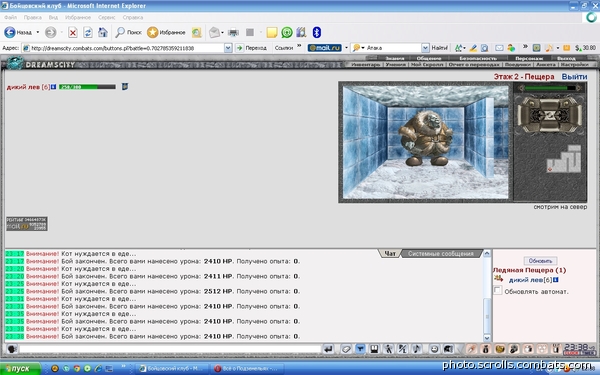Expand the Атака search field dropdown
The image size is (600, 375).
point(425,48)
